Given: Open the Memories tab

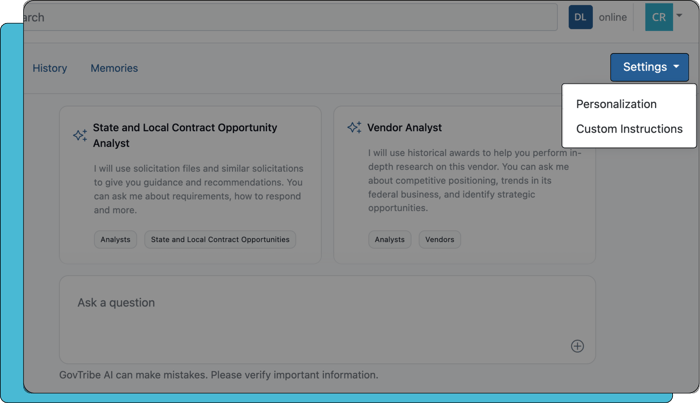Looking at the screenshot, I should (114, 68).
